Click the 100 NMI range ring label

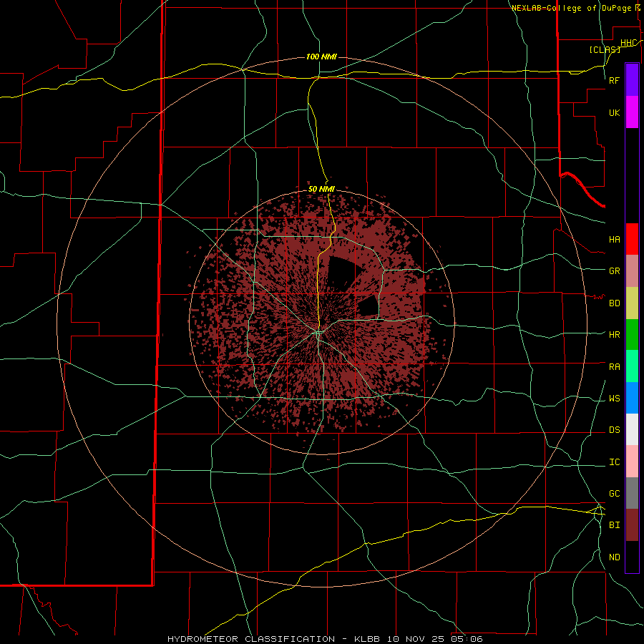321,57
